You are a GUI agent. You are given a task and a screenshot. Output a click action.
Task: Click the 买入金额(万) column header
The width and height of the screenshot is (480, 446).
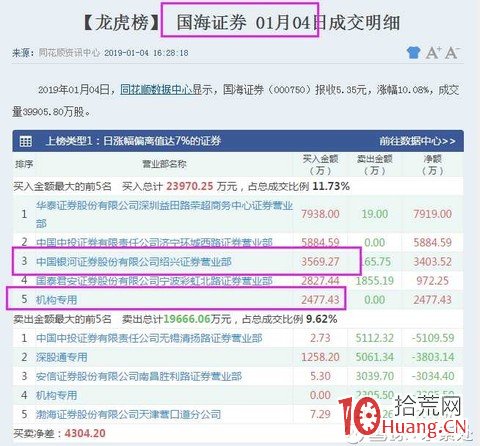(320, 165)
